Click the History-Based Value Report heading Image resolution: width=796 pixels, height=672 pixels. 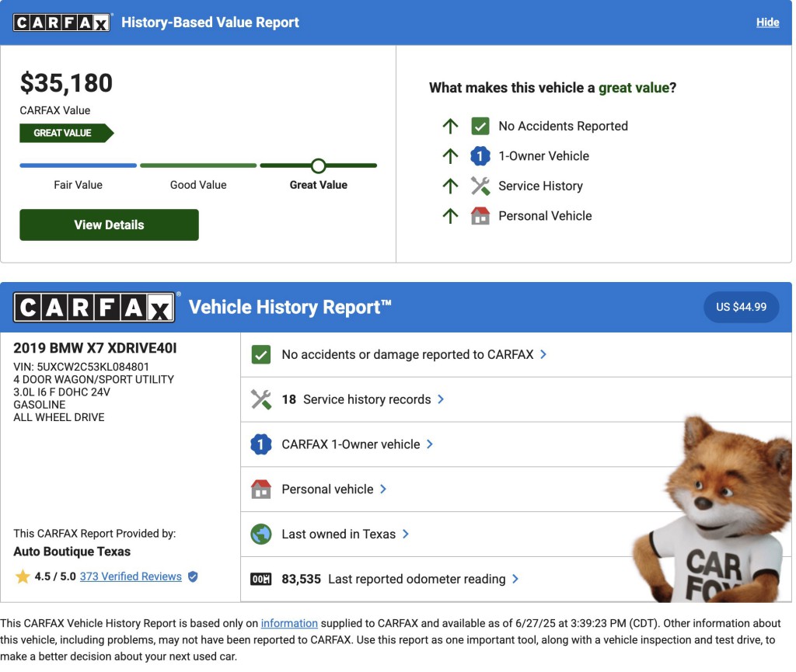210,23
